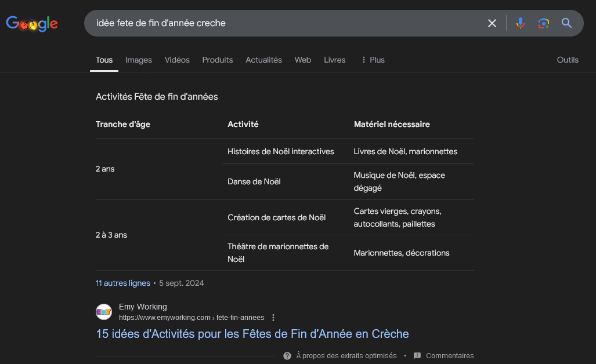Open À propos des extraits optimisés
596x364 pixels.
click(x=346, y=356)
